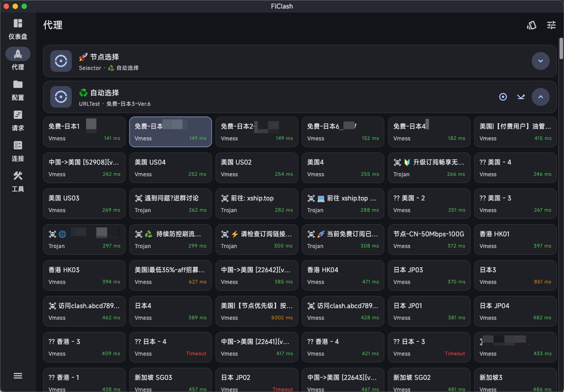This screenshot has width=564, height=392.
Task: Open the Dashboard (仪表盘) sidebar page
Action: coord(18,29)
